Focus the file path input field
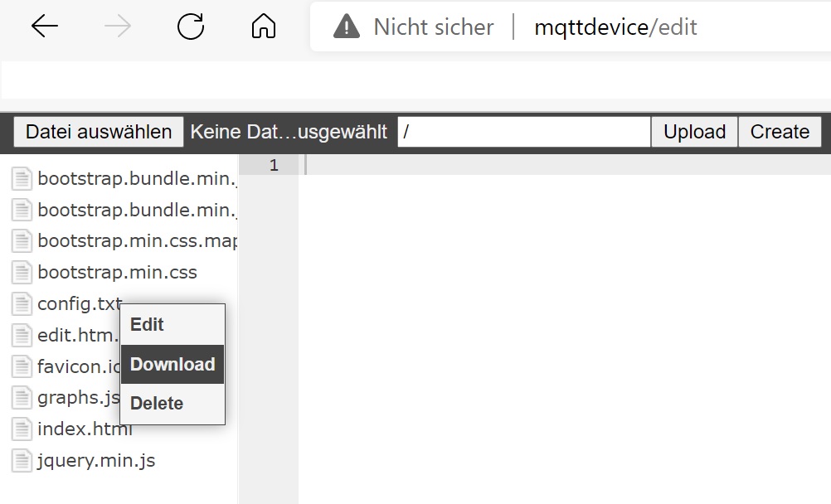Viewport: 831px width, 504px height. 523,132
